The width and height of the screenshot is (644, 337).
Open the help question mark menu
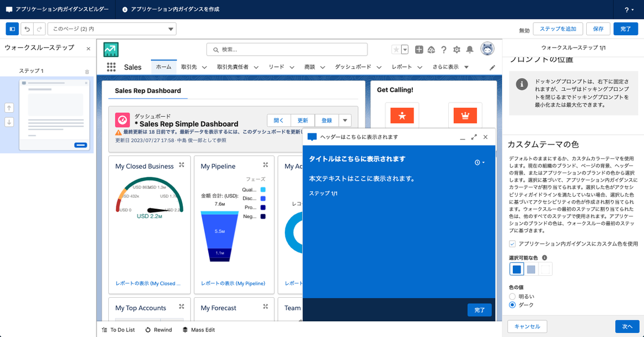tap(628, 10)
